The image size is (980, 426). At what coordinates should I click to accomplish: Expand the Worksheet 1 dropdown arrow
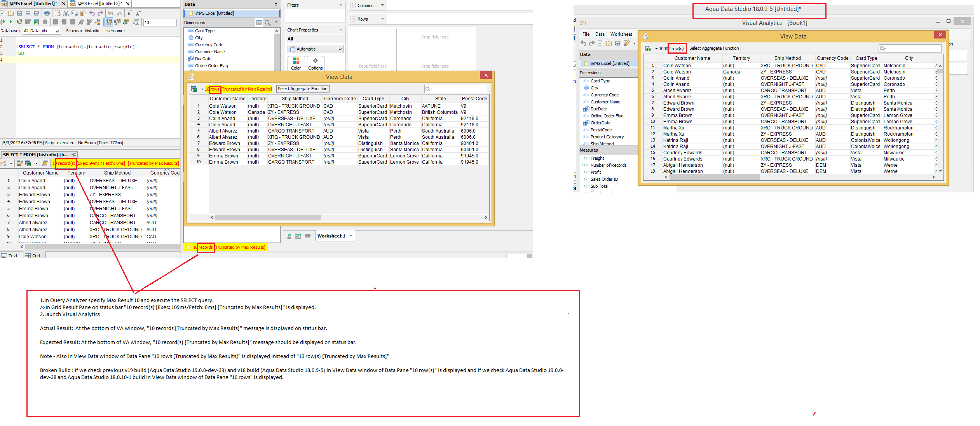click(x=351, y=236)
